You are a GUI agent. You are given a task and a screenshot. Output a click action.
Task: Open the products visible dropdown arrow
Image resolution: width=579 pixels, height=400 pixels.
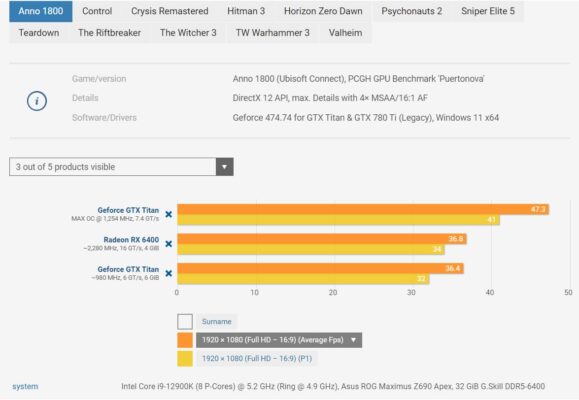pos(225,167)
